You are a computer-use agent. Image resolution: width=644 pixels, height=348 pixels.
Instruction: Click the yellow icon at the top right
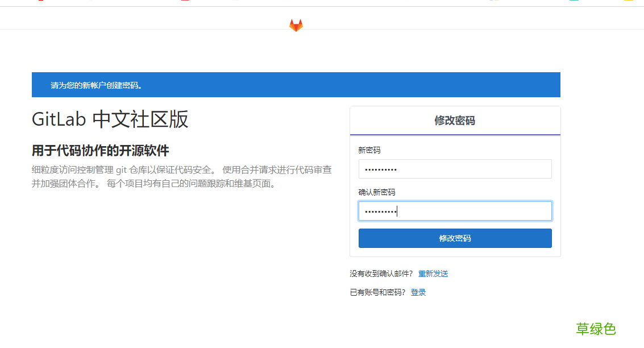click(x=629, y=2)
